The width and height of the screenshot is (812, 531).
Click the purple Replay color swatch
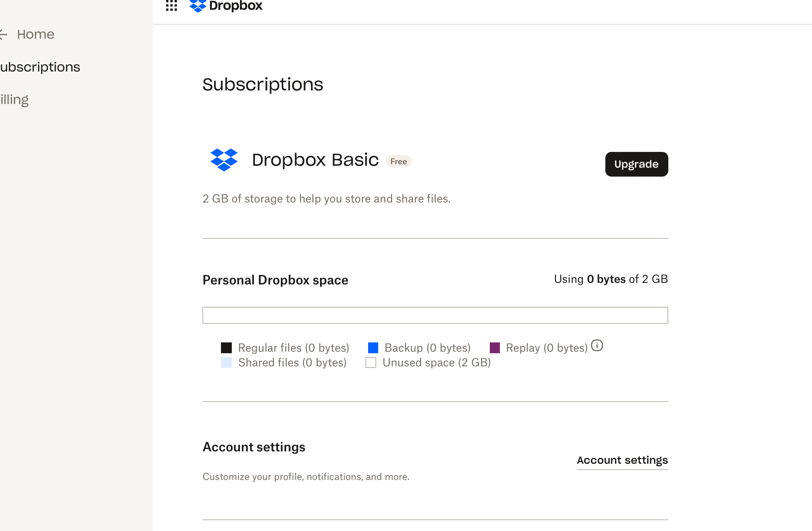[x=494, y=348]
